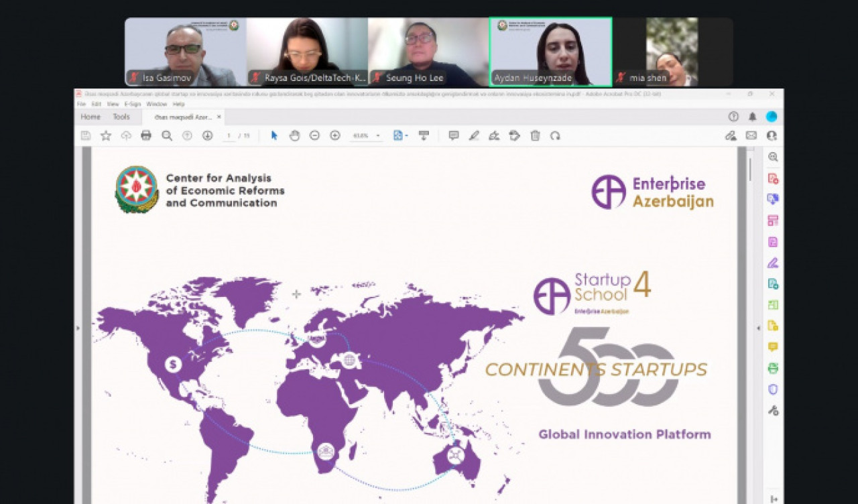
Task: Zoom in with the plus circle icon
Action: 335,135
